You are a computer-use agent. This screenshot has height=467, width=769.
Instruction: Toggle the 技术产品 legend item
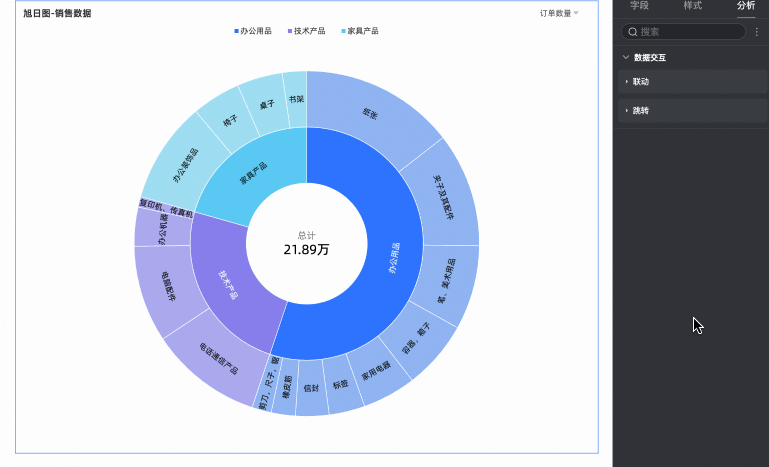coord(307,31)
